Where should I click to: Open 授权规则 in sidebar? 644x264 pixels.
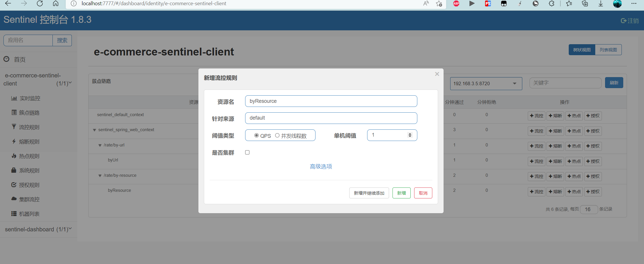click(x=29, y=185)
